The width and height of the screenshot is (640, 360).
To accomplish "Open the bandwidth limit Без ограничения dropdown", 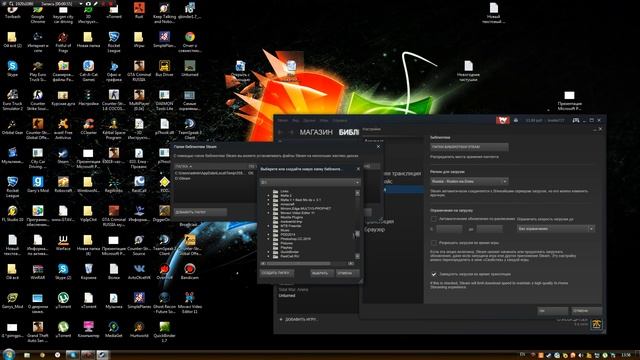I will [556, 229].
